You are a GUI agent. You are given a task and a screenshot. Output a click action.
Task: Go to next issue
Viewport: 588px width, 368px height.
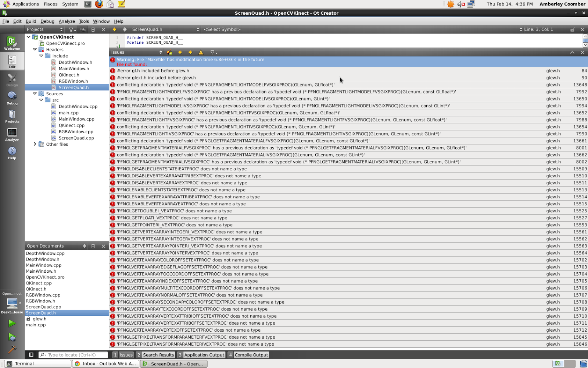(190, 52)
